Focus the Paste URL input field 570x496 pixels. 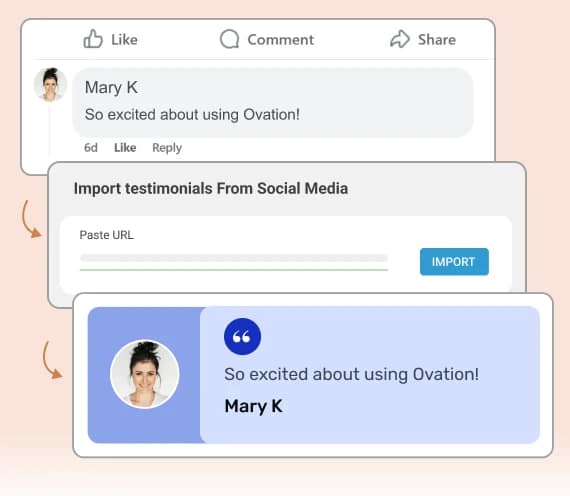(x=234, y=262)
